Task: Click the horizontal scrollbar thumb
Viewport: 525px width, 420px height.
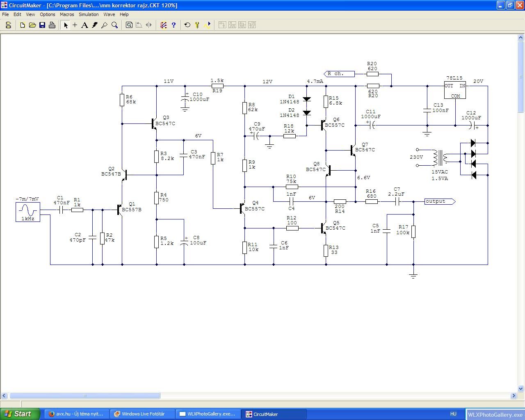Action: (x=84, y=396)
